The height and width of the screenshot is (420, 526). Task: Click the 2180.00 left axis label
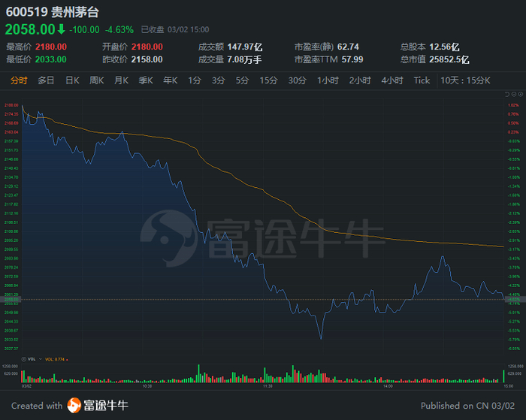point(11,105)
